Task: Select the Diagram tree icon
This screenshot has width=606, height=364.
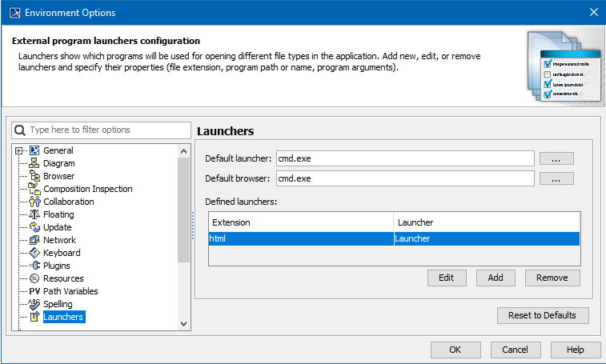Action: point(34,163)
